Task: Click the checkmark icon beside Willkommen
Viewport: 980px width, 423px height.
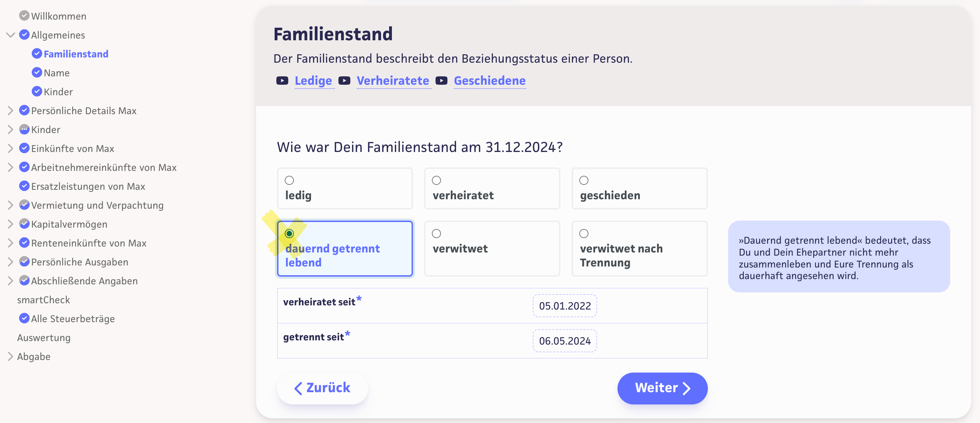Action: coord(24,16)
